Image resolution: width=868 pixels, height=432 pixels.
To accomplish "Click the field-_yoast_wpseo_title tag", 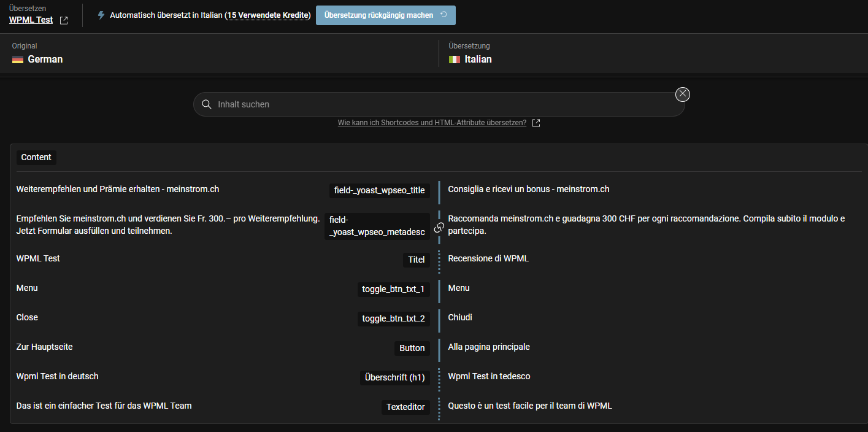I will (379, 190).
